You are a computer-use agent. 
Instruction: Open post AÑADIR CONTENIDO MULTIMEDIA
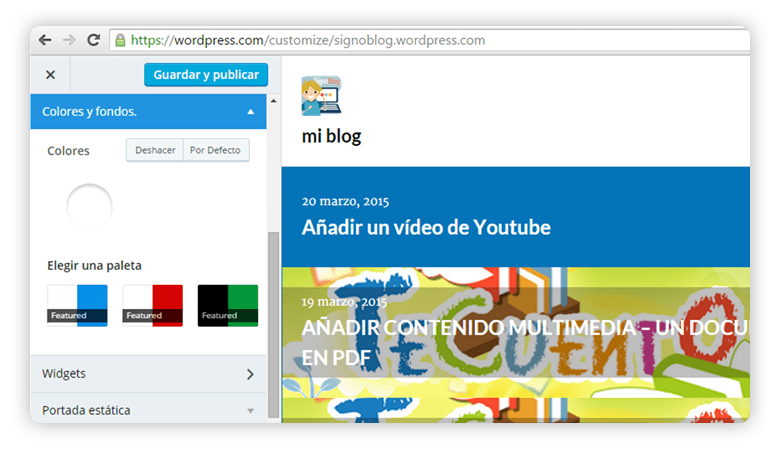click(525, 342)
